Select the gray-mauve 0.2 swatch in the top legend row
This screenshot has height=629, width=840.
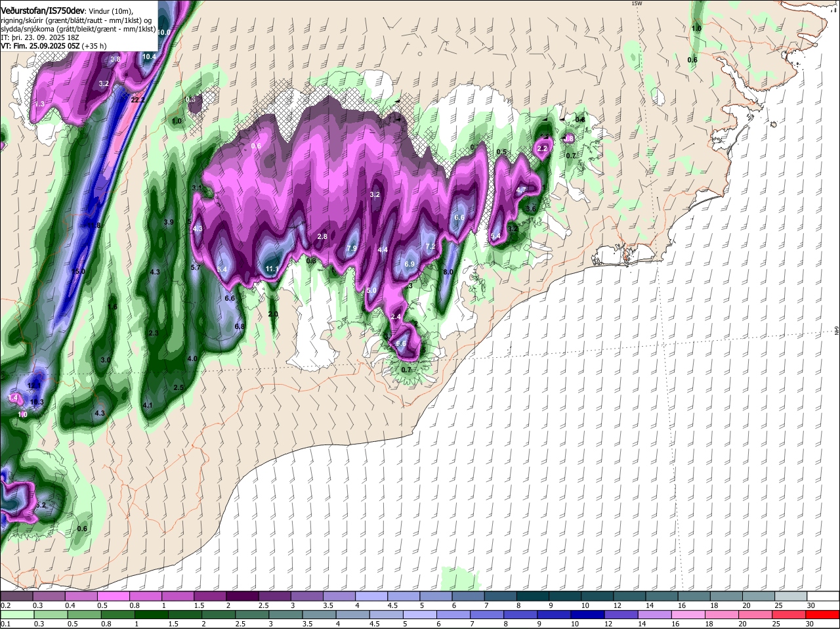[16, 596]
